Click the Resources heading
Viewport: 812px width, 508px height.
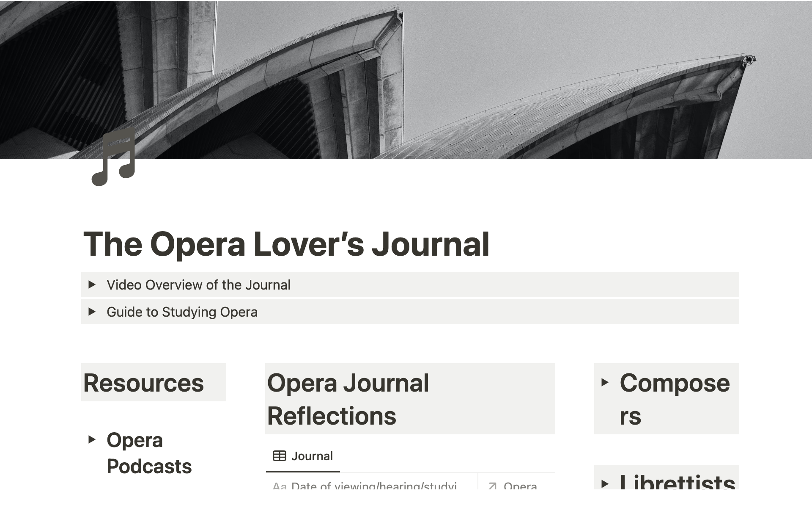pyautogui.click(x=143, y=383)
